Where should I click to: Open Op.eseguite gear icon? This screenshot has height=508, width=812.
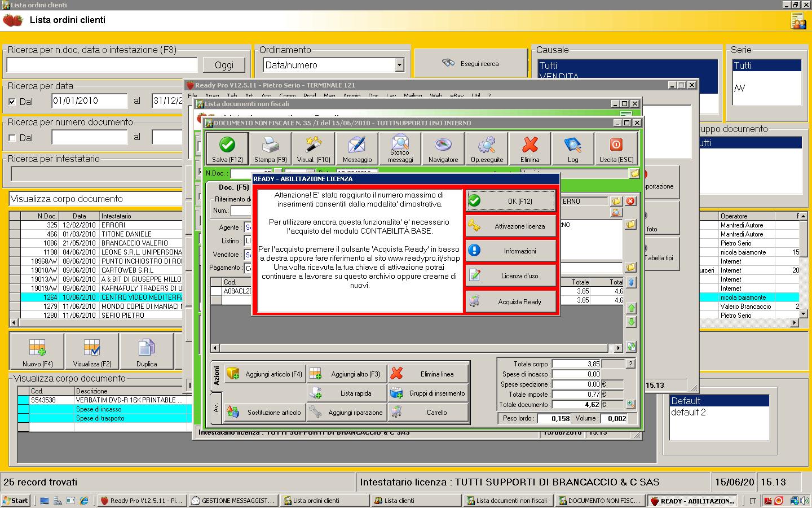(x=487, y=149)
